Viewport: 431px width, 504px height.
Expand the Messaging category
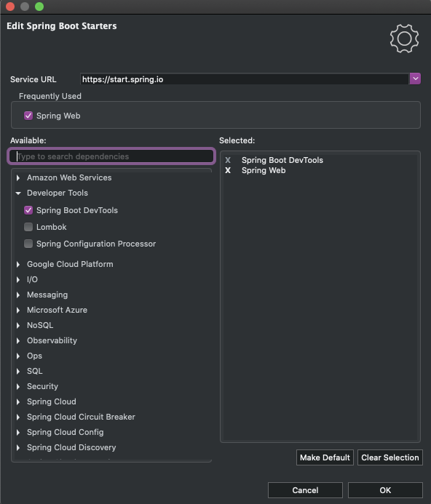(x=18, y=295)
